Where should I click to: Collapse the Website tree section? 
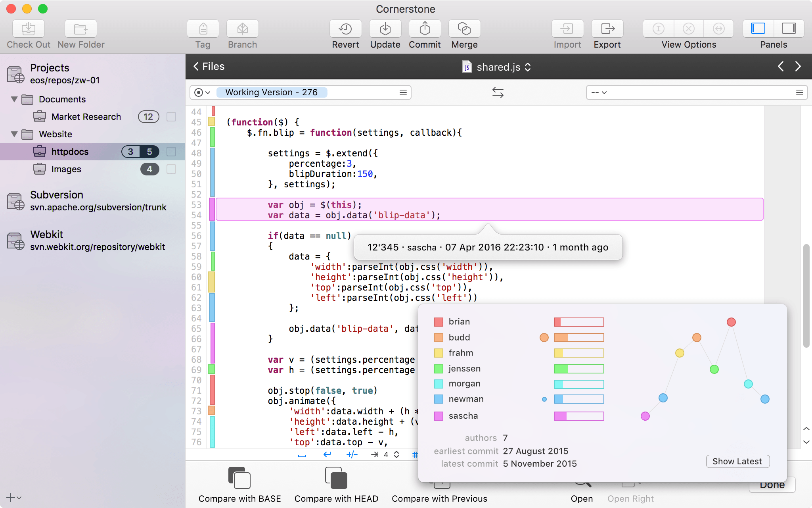15,134
